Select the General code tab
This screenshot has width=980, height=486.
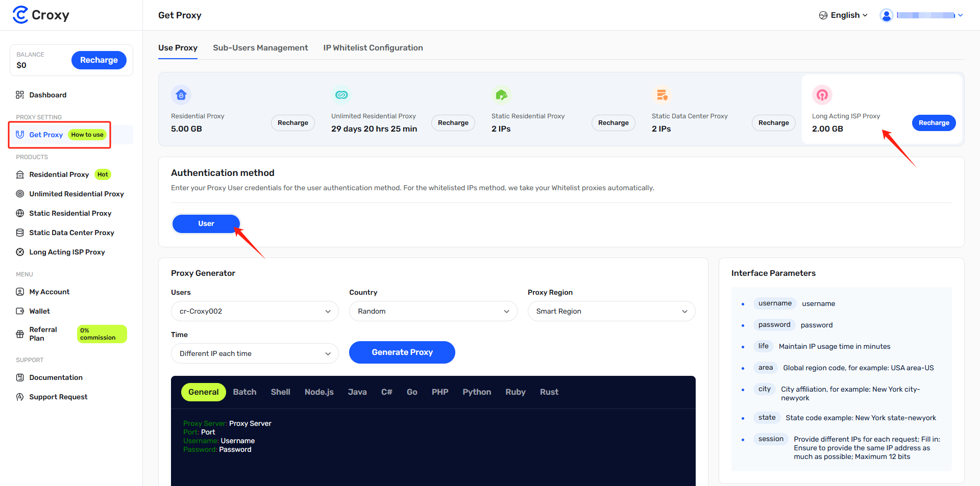pos(203,392)
